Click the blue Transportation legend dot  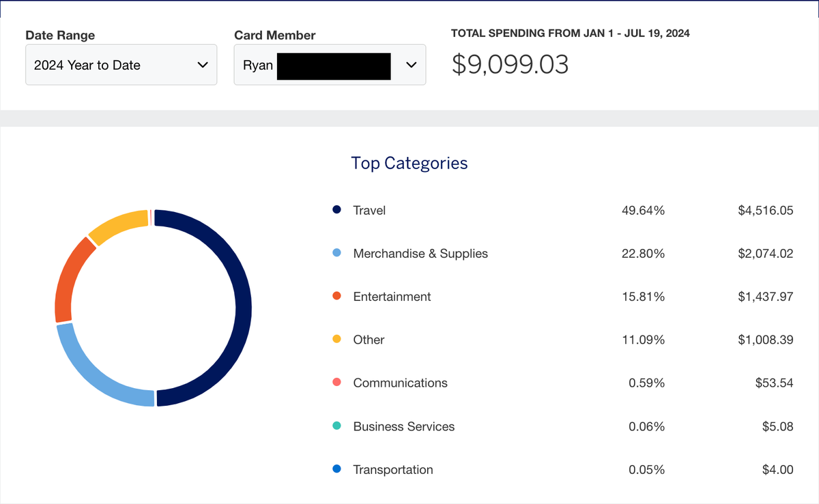336,469
